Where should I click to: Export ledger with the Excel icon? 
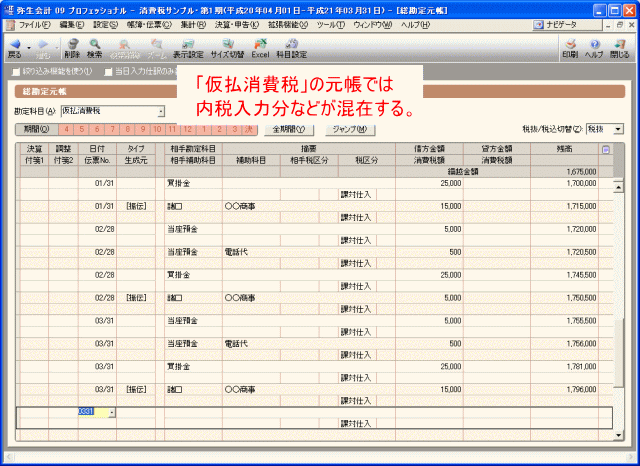pyautogui.click(x=260, y=44)
